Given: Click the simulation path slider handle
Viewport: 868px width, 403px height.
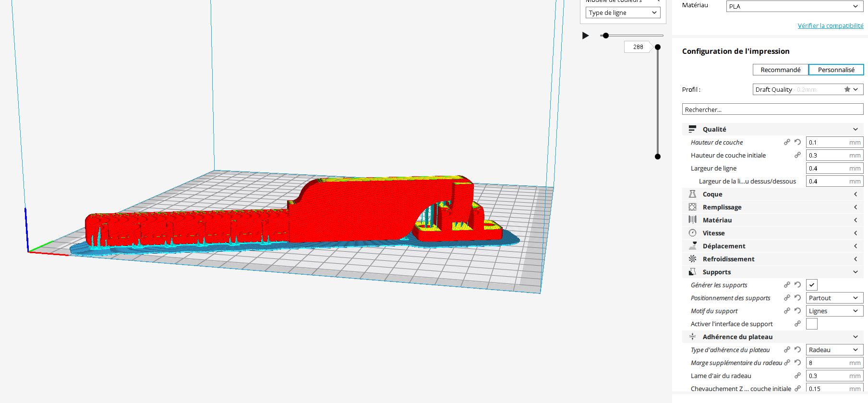Looking at the screenshot, I should (606, 36).
